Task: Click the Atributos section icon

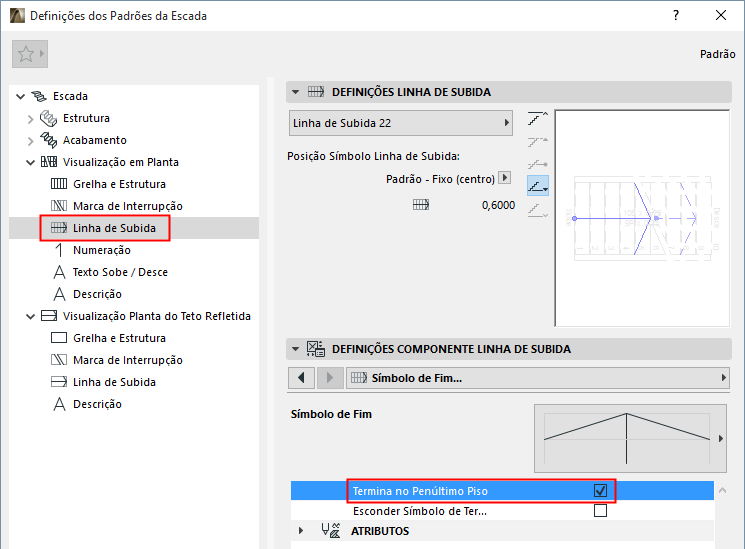Action: (331, 530)
